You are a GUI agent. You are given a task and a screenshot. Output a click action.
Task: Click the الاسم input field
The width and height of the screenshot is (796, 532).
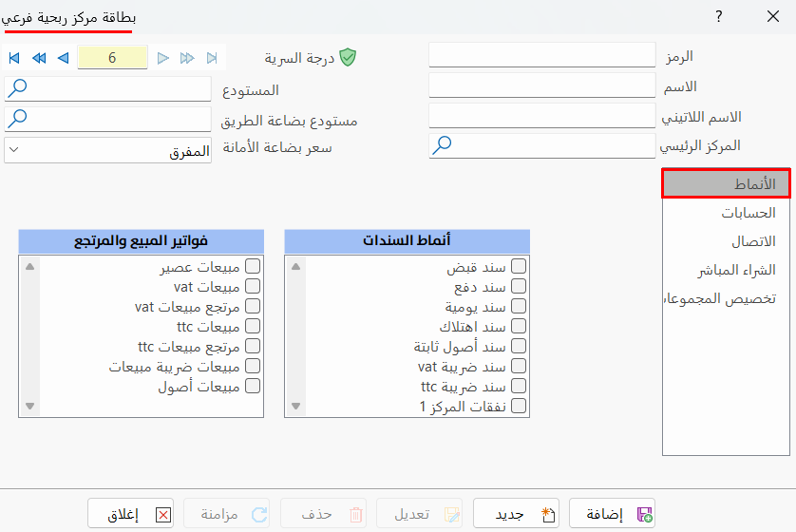(542, 85)
